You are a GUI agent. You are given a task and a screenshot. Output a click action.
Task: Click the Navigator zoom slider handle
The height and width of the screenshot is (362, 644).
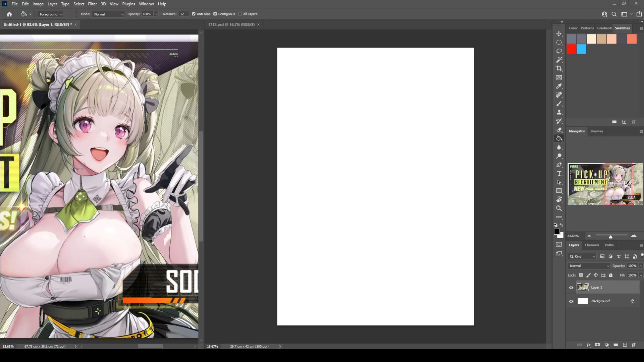point(610,237)
